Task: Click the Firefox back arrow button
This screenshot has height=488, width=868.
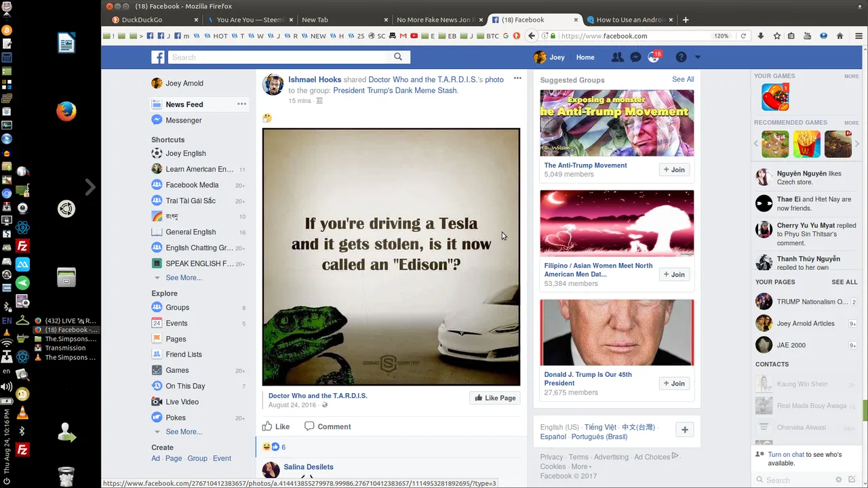Action: coord(532,36)
